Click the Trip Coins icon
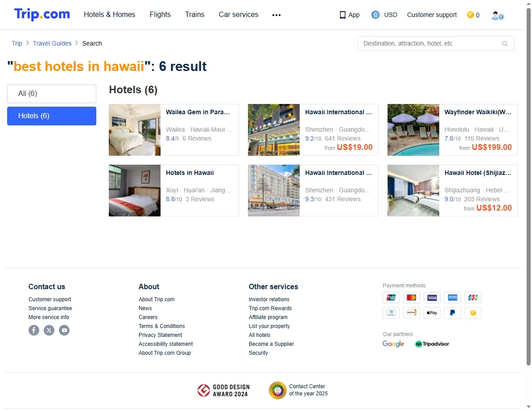The width and height of the screenshot is (532, 411). coord(470,15)
